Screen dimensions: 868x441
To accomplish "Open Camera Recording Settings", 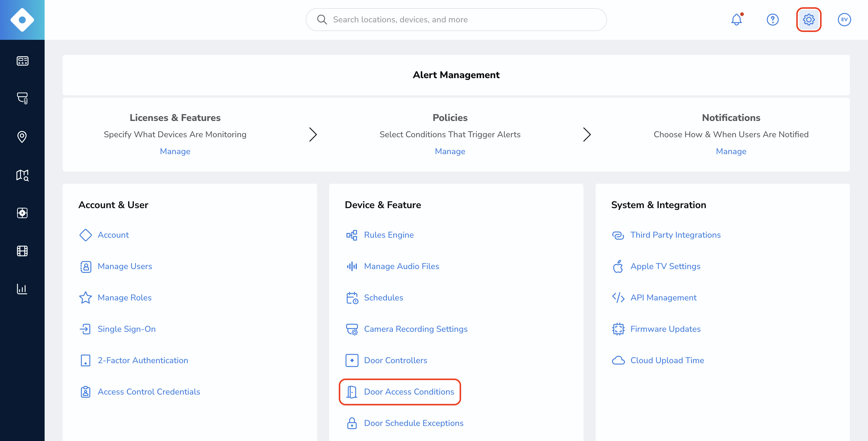I will (416, 329).
